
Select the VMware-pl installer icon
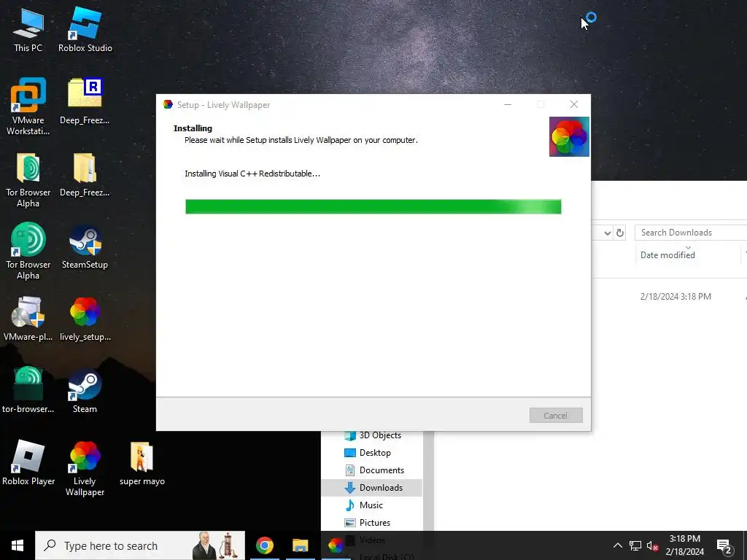point(28,319)
